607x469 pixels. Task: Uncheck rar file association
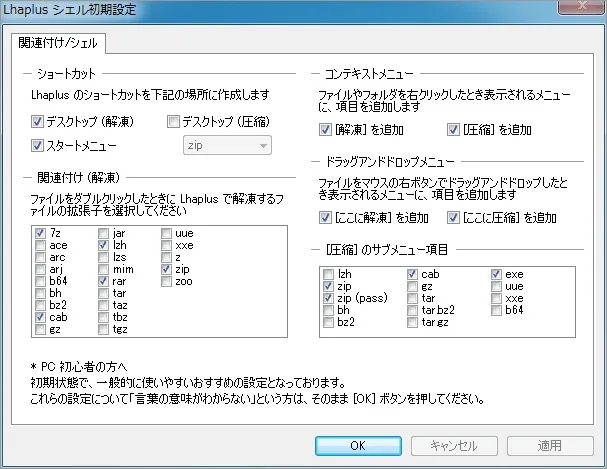click(103, 281)
